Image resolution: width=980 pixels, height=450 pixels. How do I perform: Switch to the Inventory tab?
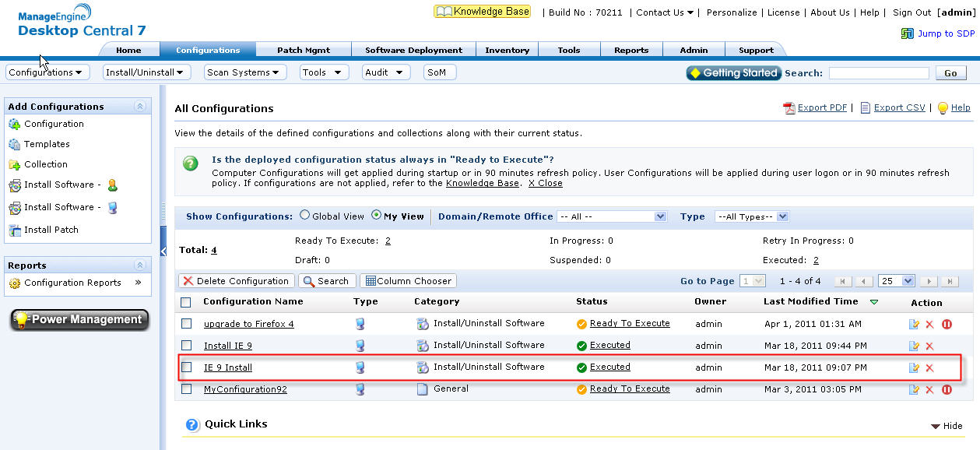(507, 50)
